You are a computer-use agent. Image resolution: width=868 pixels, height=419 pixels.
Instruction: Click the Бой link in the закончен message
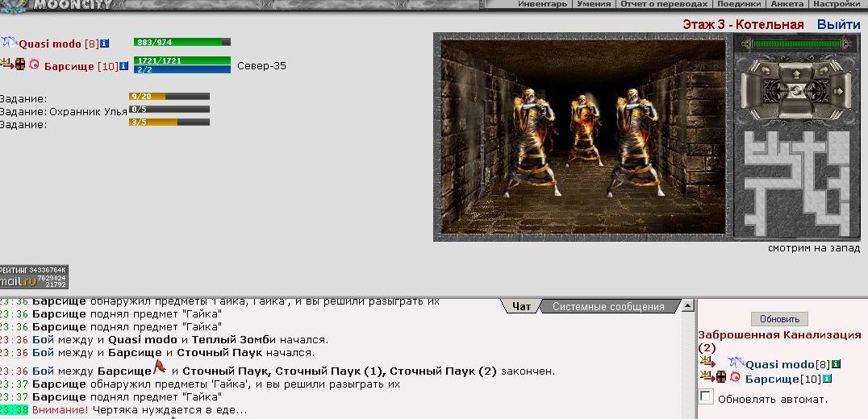point(43,371)
